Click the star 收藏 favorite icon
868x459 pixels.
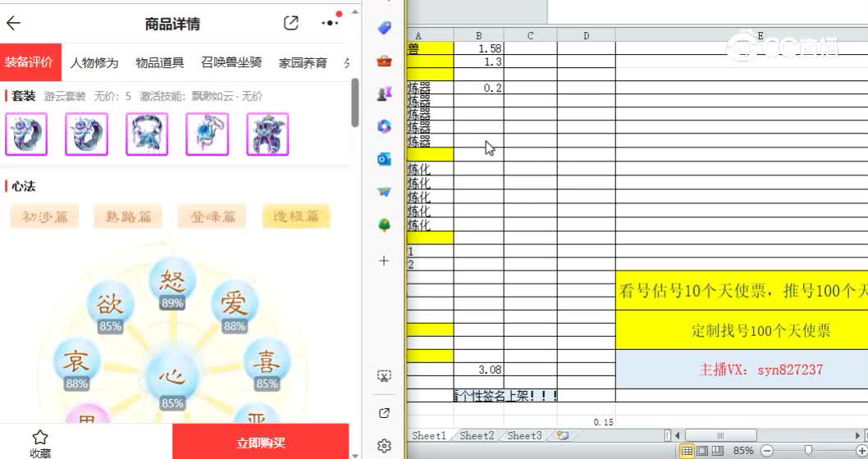[40, 438]
